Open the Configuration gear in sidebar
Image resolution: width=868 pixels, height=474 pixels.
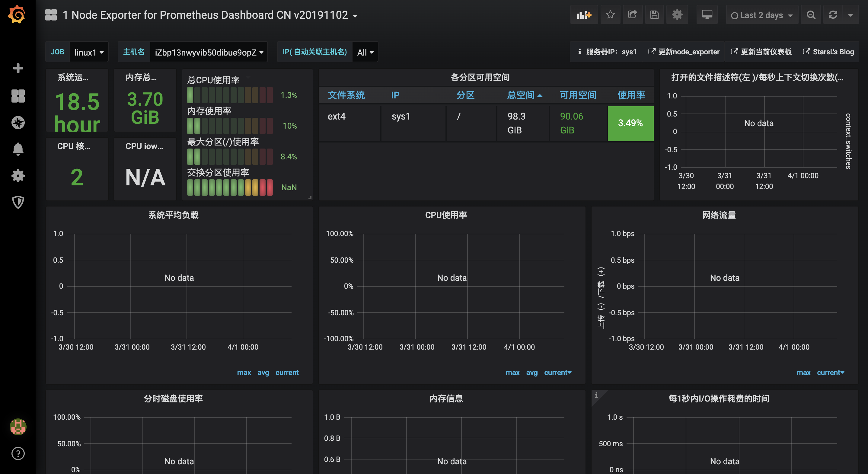(18, 176)
